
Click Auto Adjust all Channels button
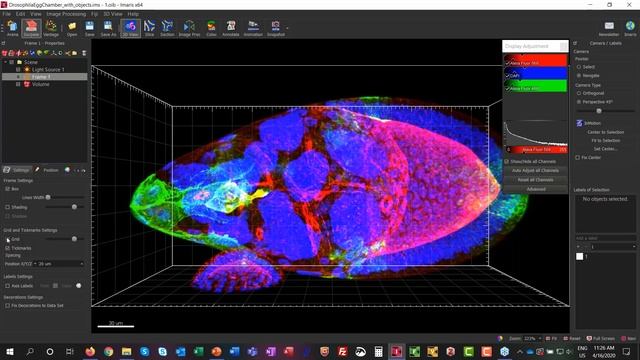coord(535,171)
